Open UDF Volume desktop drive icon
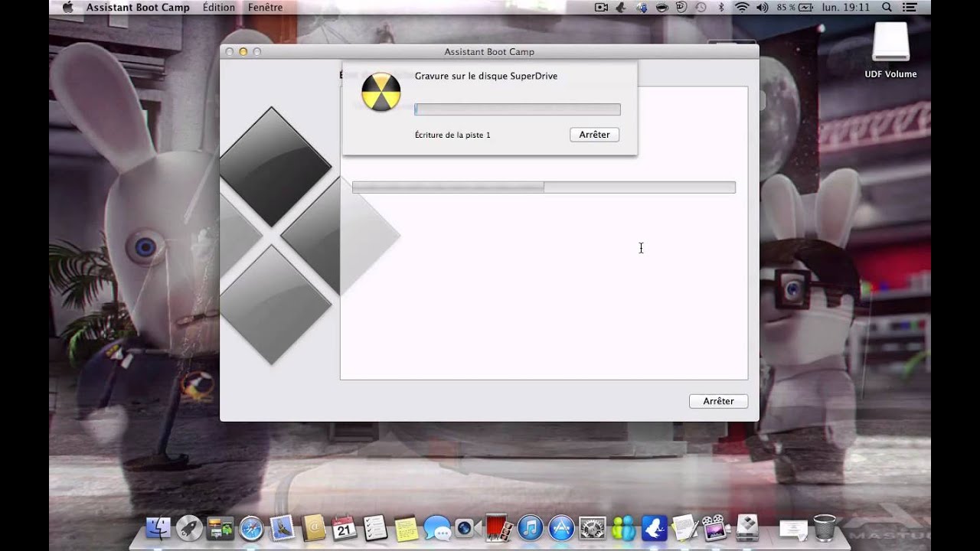 890,49
